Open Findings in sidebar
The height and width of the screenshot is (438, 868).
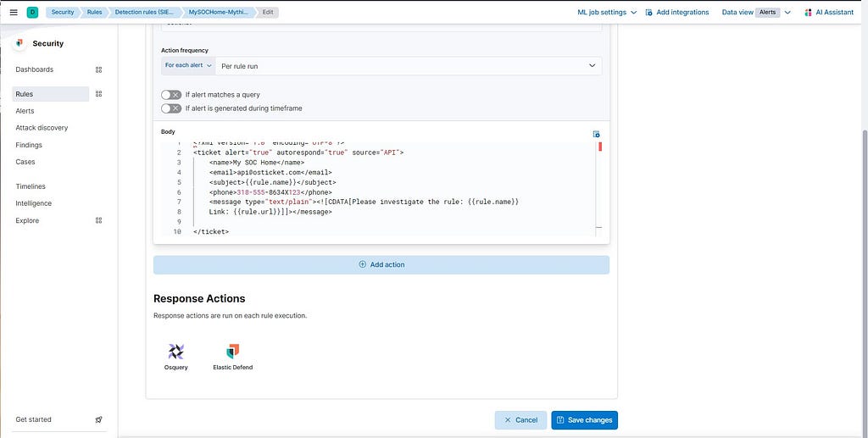pos(29,145)
